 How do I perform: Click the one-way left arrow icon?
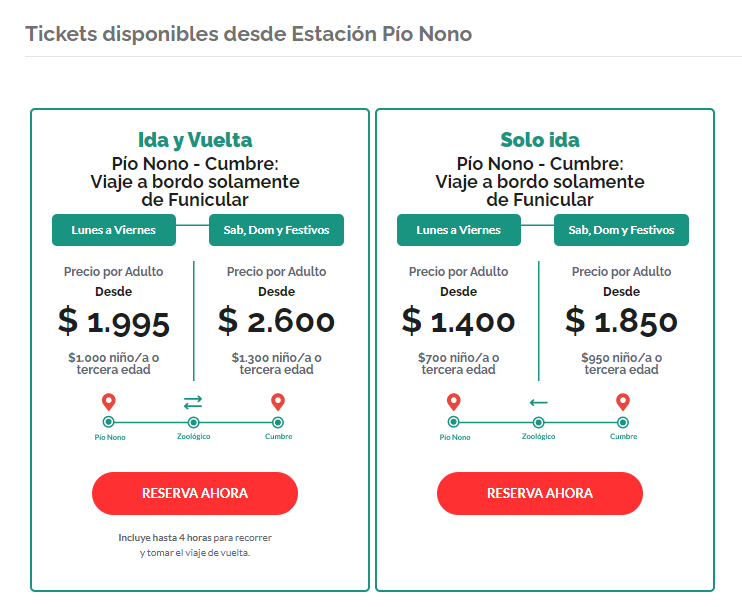coord(539,402)
